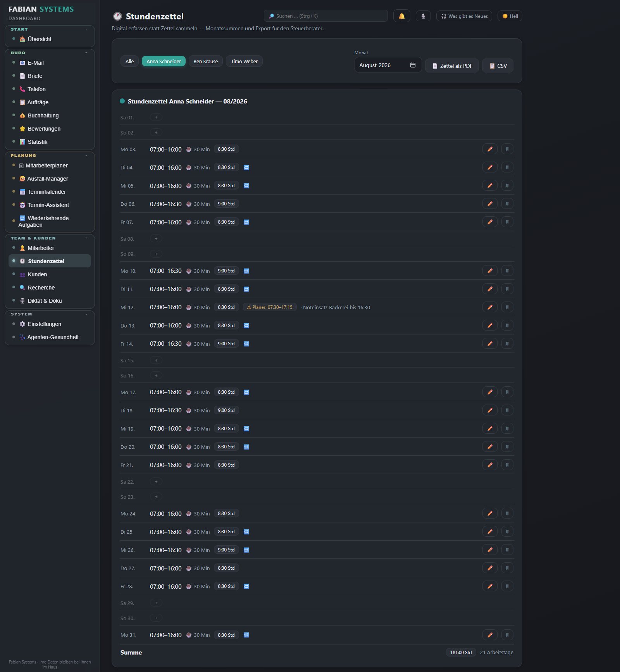This screenshot has height=672, width=620.
Task: Edit the Mi 12. time entry
Action: coord(490,307)
